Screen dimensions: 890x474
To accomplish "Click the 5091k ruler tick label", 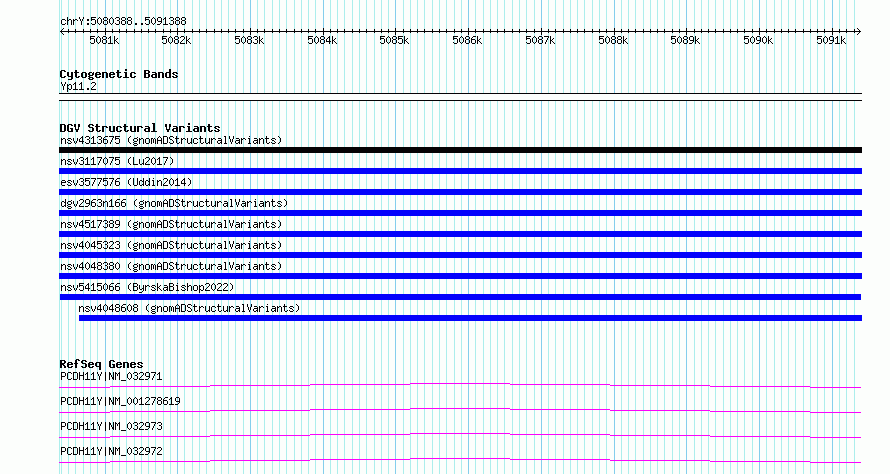I will coord(831,40).
